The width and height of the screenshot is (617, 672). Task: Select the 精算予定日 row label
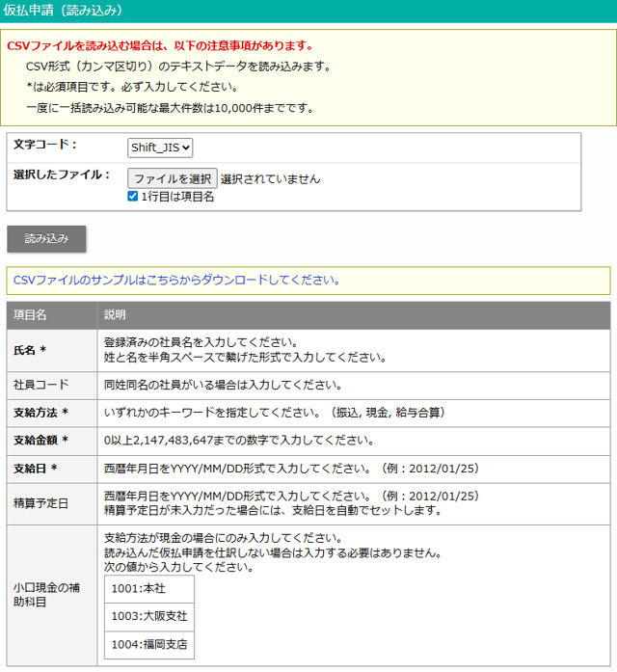(41, 503)
